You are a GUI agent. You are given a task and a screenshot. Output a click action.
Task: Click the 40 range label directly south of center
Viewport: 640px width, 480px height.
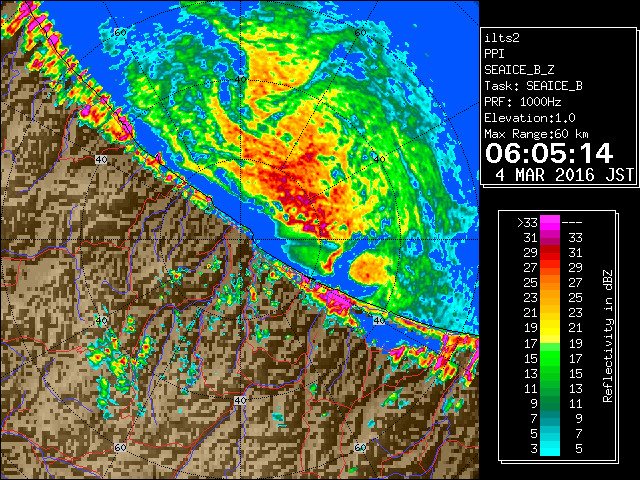(x=240, y=400)
